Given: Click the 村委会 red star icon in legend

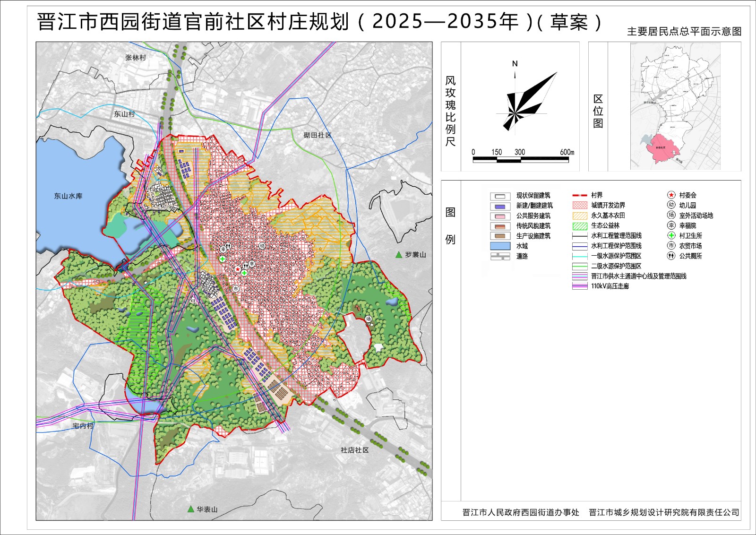Looking at the screenshot, I should pyautogui.click(x=671, y=195).
